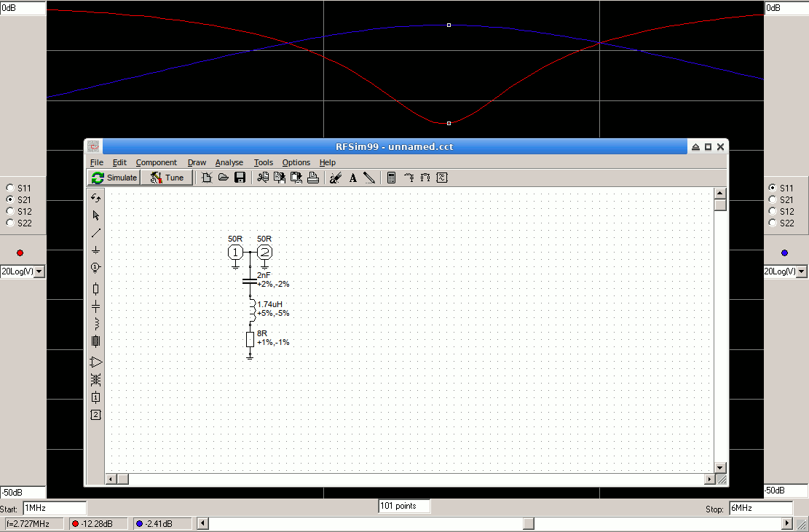The width and height of the screenshot is (809, 532).
Task: Choose the amplifier component tool
Action: (x=95, y=362)
